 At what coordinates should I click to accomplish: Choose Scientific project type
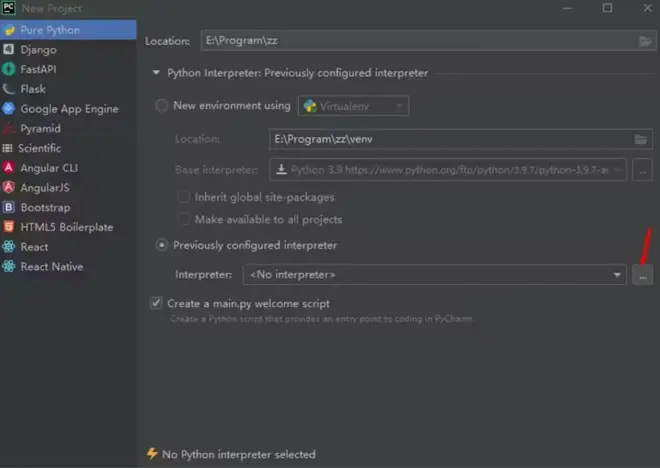point(68,148)
